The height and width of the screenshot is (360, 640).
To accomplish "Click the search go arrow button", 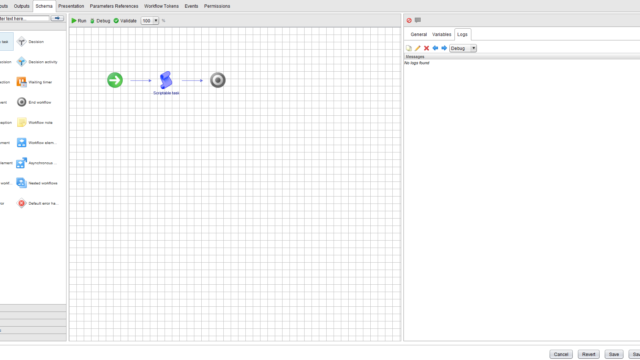I will coord(57,18).
